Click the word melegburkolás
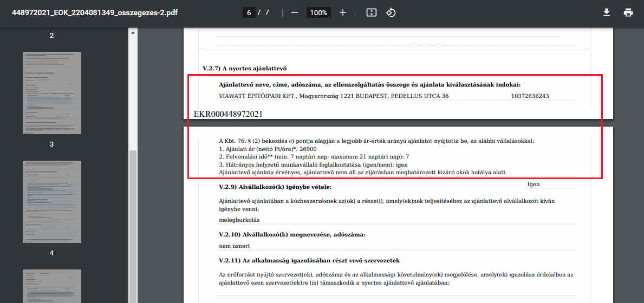 tap(239, 220)
